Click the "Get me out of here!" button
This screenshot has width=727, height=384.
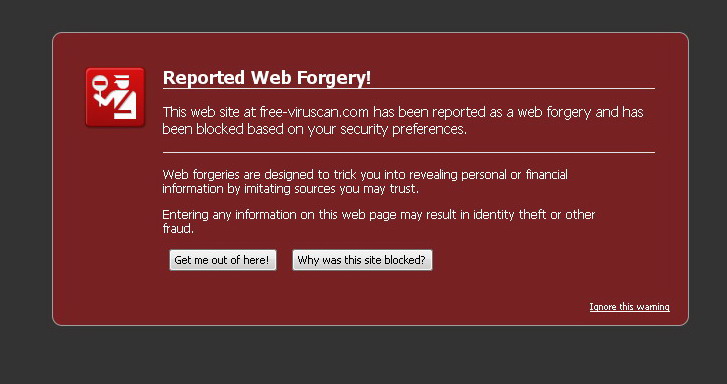[223, 260]
